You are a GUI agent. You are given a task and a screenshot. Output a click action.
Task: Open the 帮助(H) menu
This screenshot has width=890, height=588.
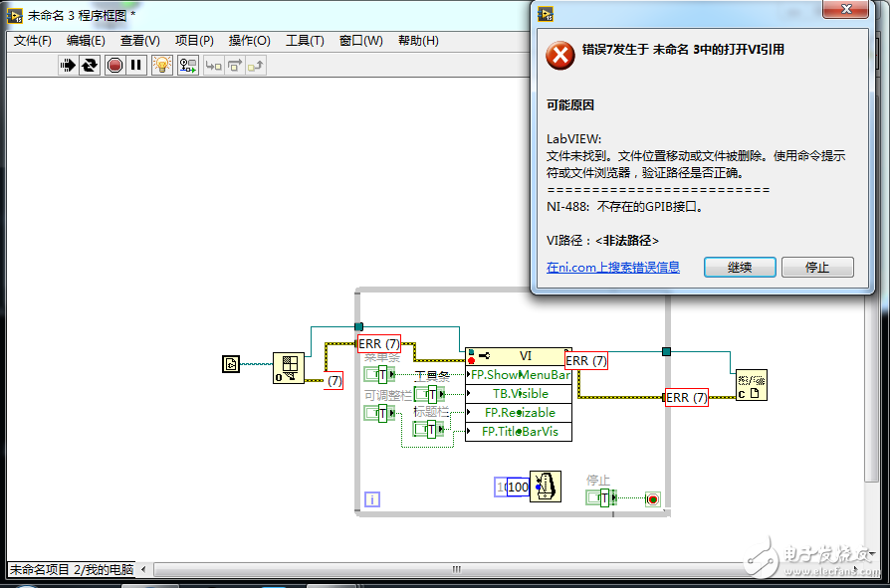click(418, 41)
